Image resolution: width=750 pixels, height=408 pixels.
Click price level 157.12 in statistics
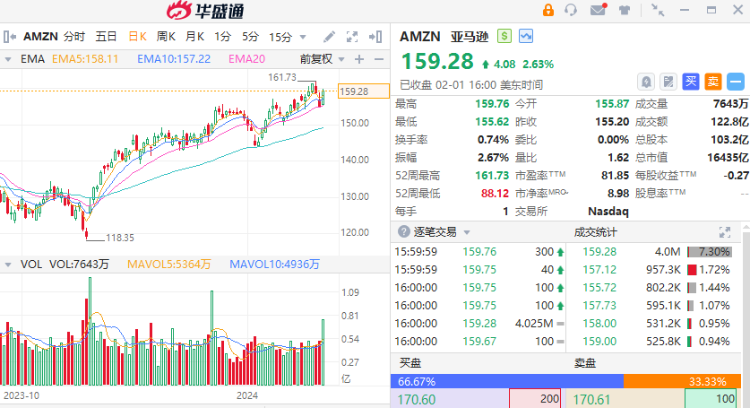(x=599, y=270)
